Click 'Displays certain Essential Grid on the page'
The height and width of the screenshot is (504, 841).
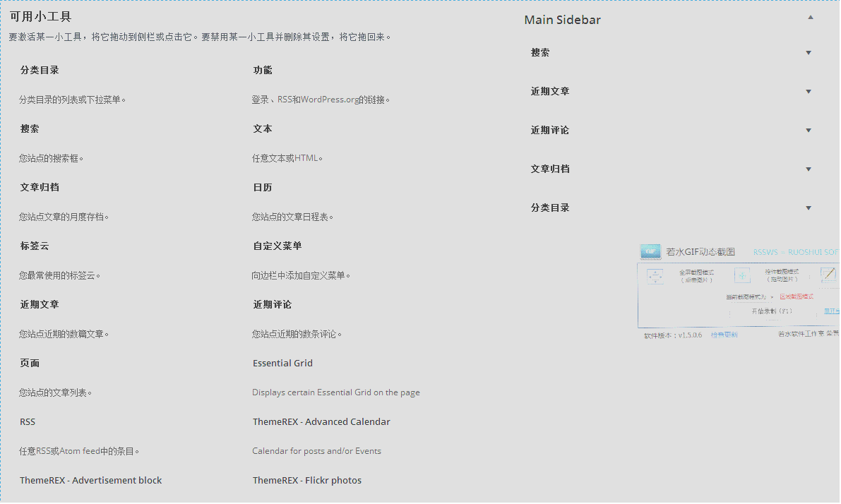335,392
